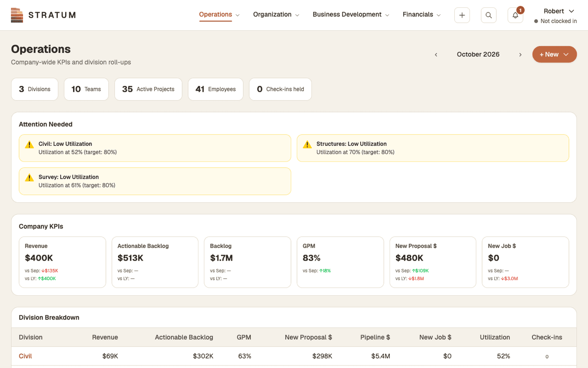Click the Revenue column header in table
The height and width of the screenshot is (368, 588).
pyautogui.click(x=105, y=338)
